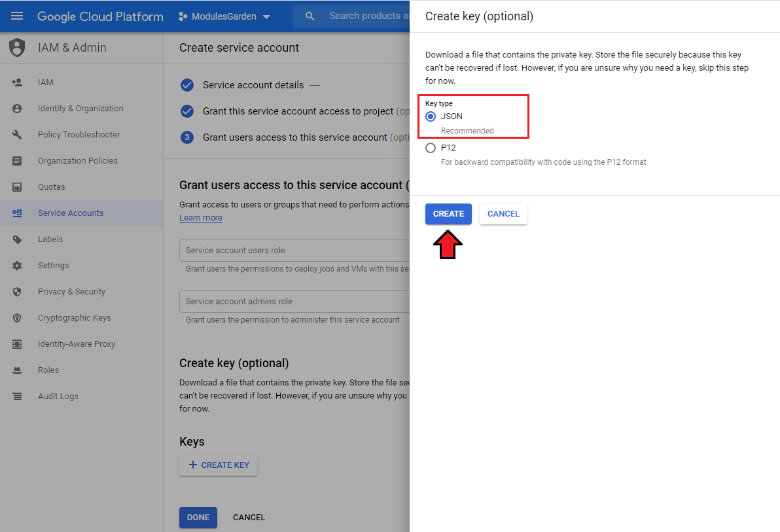The image size is (780, 532).
Task: Click the Service account details step label
Action: point(253,85)
